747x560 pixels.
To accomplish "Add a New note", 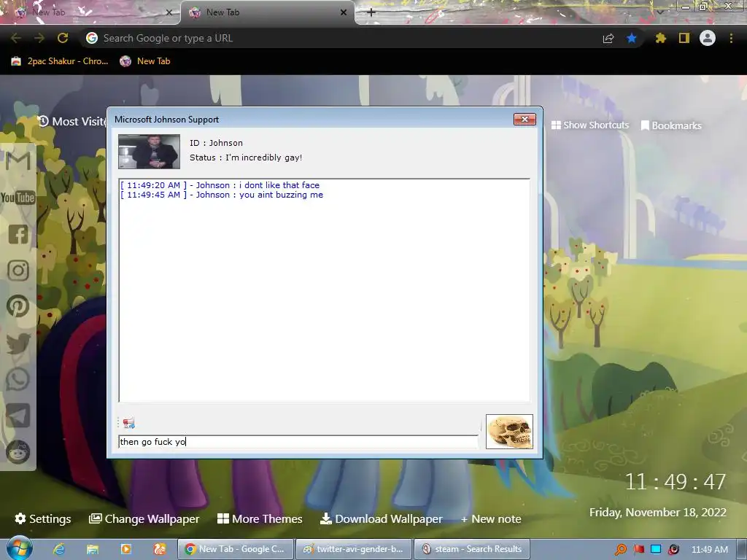I will tap(491, 518).
